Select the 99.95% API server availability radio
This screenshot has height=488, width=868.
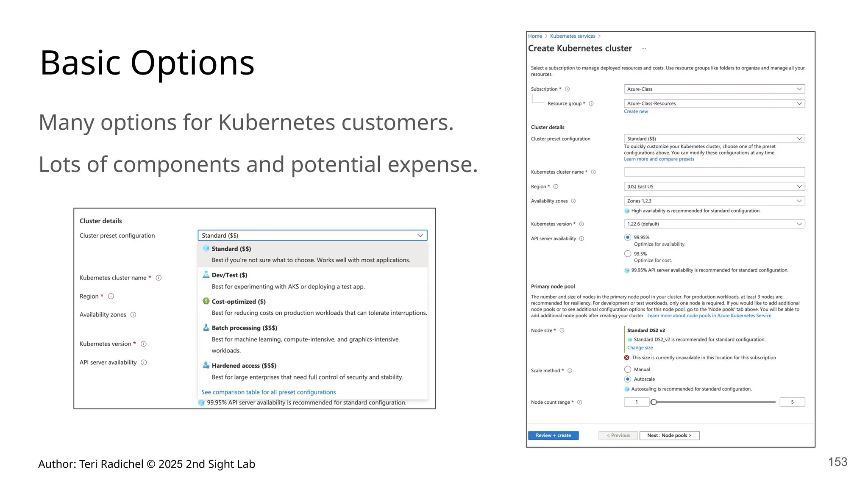tap(628, 237)
